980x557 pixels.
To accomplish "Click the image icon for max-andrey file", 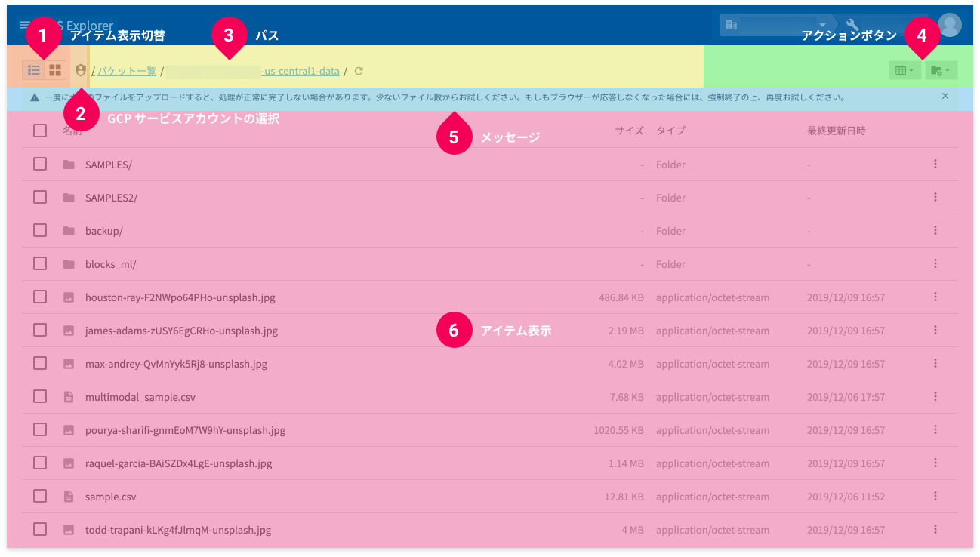I will (x=69, y=364).
